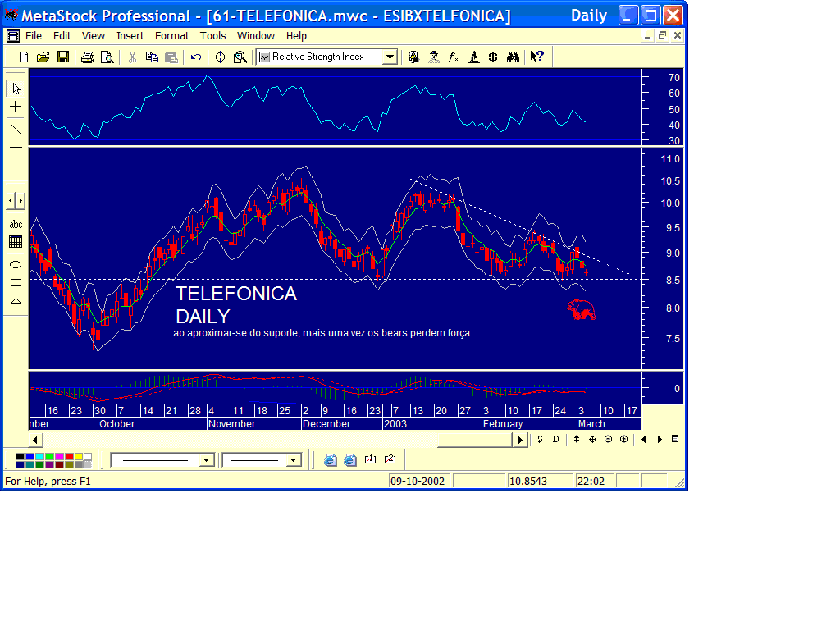Click the zoom out minus circle button

click(608, 440)
